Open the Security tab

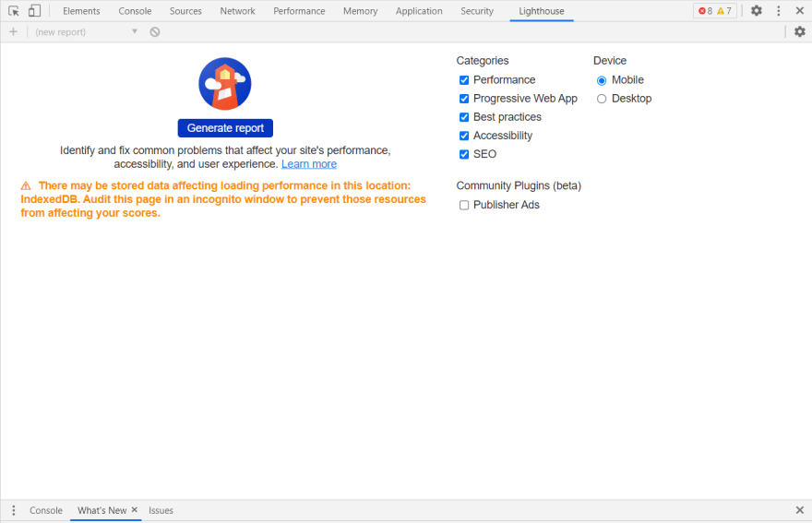pyautogui.click(x=476, y=11)
